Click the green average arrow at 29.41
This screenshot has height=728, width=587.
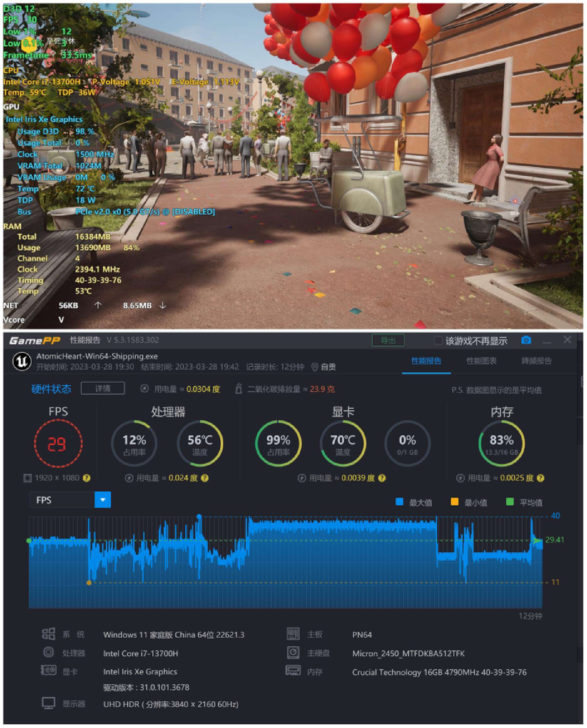[x=536, y=540]
